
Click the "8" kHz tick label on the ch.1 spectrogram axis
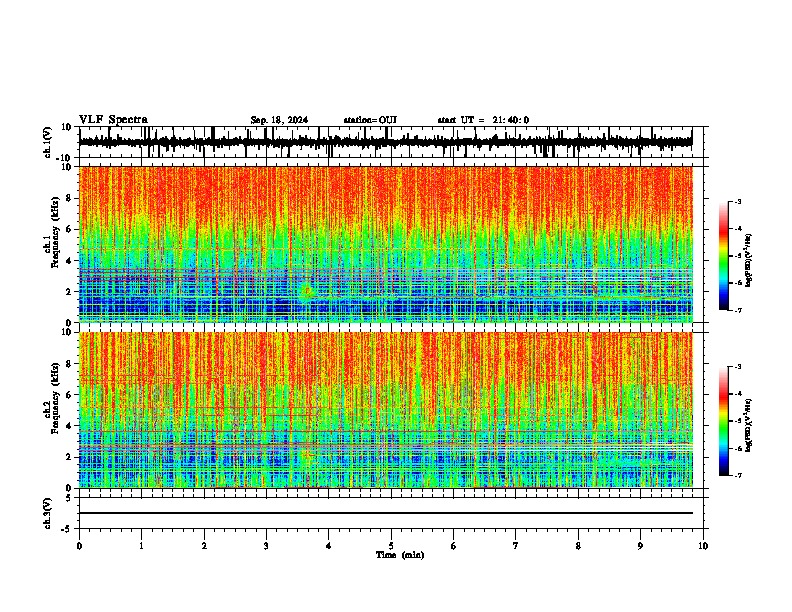tap(69, 198)
